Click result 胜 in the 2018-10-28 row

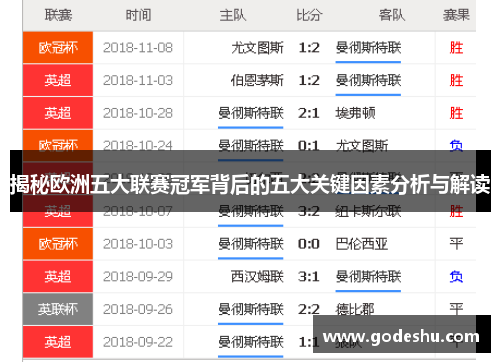coord(456,113)
